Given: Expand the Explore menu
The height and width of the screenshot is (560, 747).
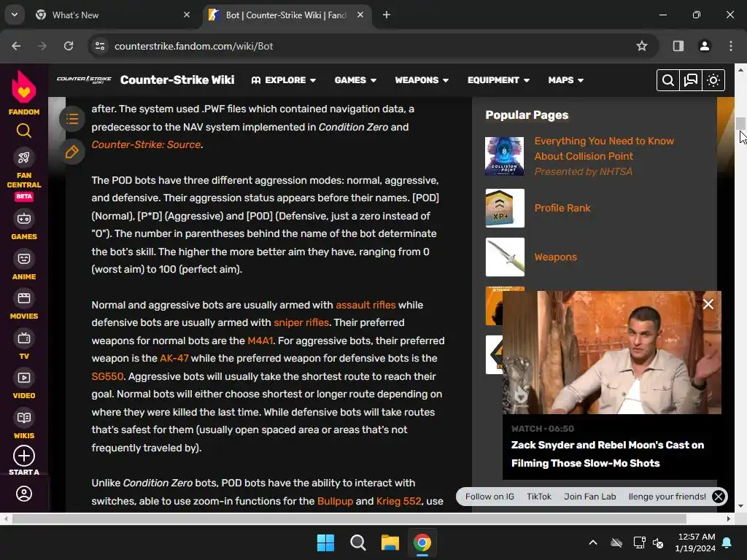Looking at the screenshot, I should pos(284,80).
